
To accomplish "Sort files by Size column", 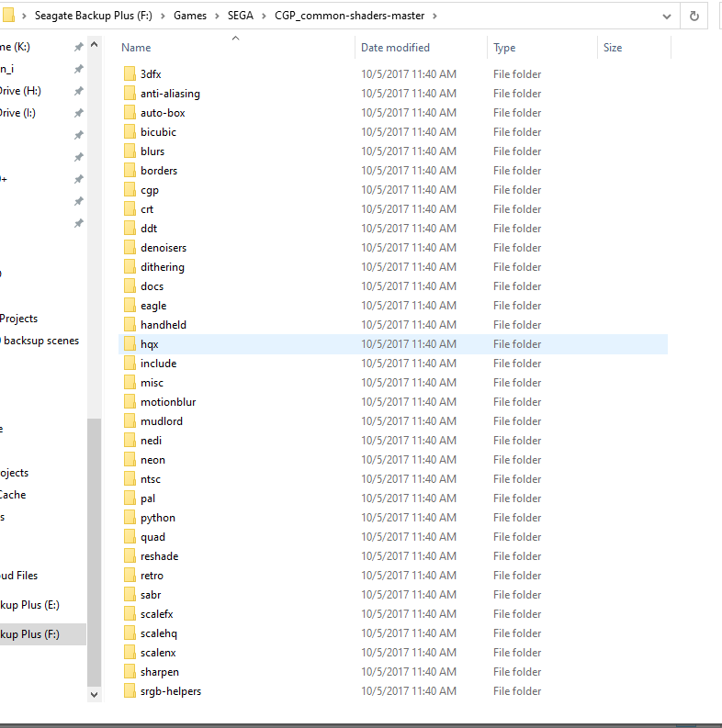I will pyautogui.click(x=613, y=48).
